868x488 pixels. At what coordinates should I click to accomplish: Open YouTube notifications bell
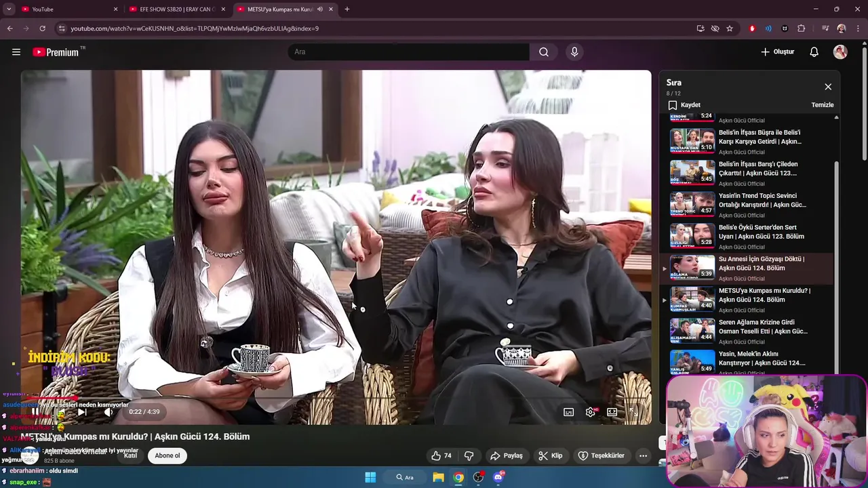pos(814,52)
